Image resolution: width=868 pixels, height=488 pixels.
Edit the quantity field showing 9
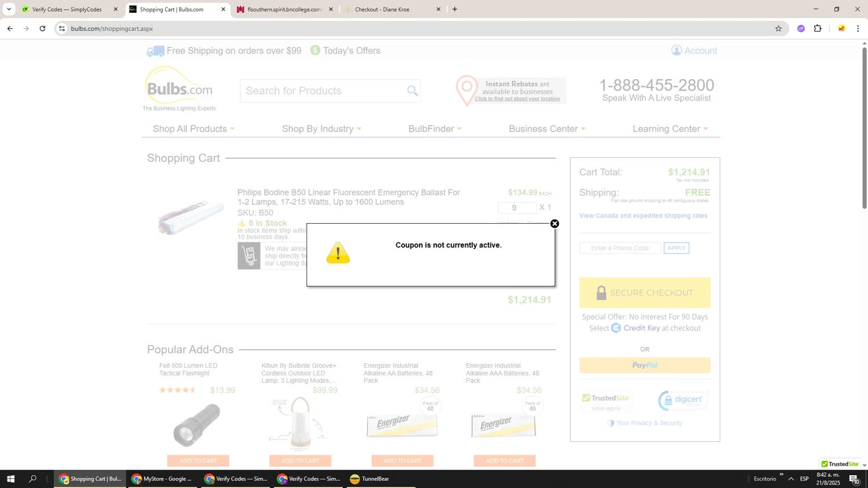pos(517,208)
